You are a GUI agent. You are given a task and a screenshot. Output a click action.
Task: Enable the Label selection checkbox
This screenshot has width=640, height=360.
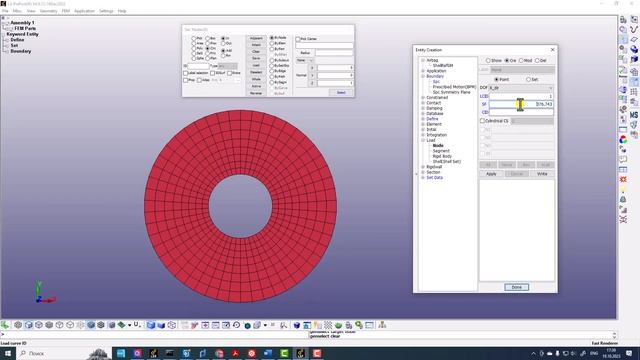click(186, 73)
